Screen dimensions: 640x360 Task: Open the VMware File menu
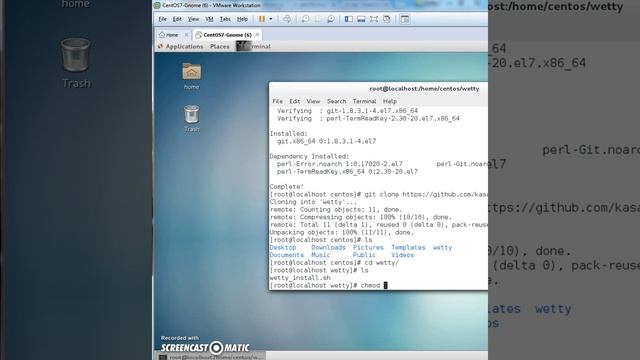coord(162,19)
